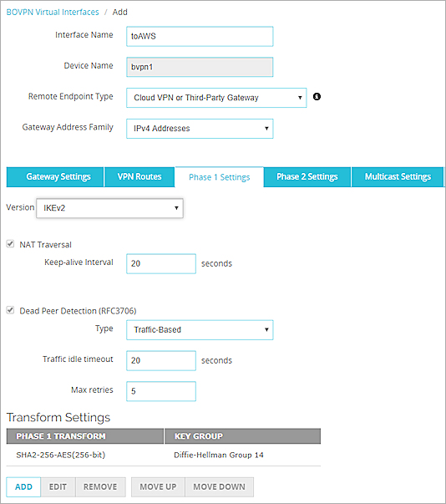Open the Dead Peer Detection Type dropdown

tap(200, 330)
